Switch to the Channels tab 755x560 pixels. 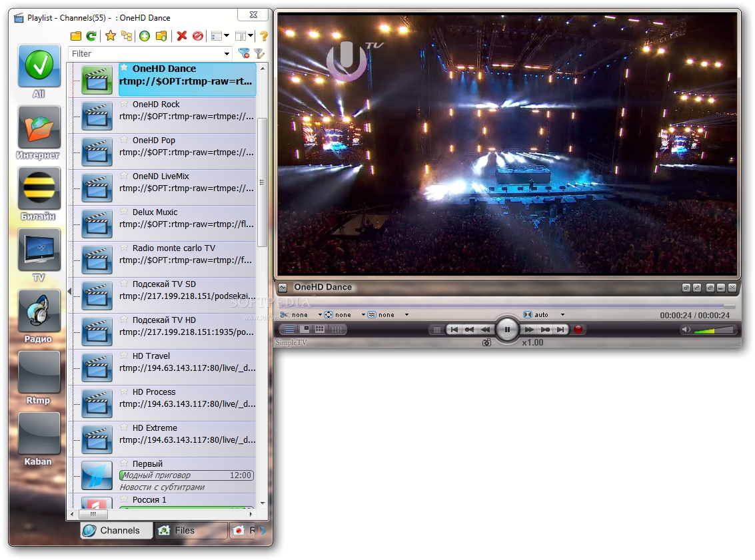tap(117, 530)
